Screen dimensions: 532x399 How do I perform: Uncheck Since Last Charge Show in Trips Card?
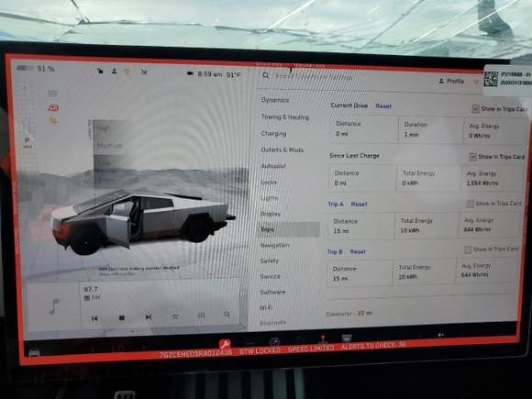[473, 157]
